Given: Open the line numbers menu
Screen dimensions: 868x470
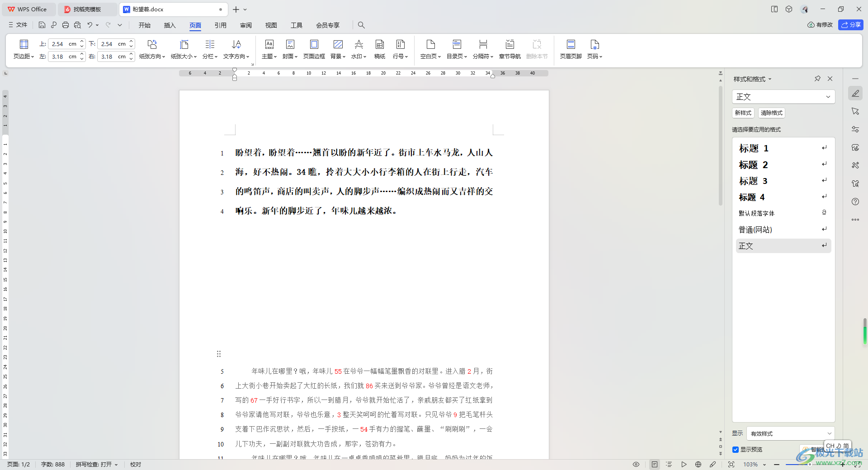Looking at the screenshot, I should [x=400, y=49].
